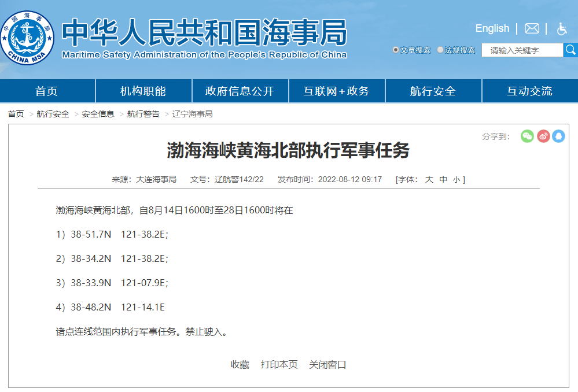Image resolution: width=578 pixels, height=392 pixels.
Task: Click coordinate line 2) 38-34.2N 121-38.2E
Action: (x=112, y=258)
